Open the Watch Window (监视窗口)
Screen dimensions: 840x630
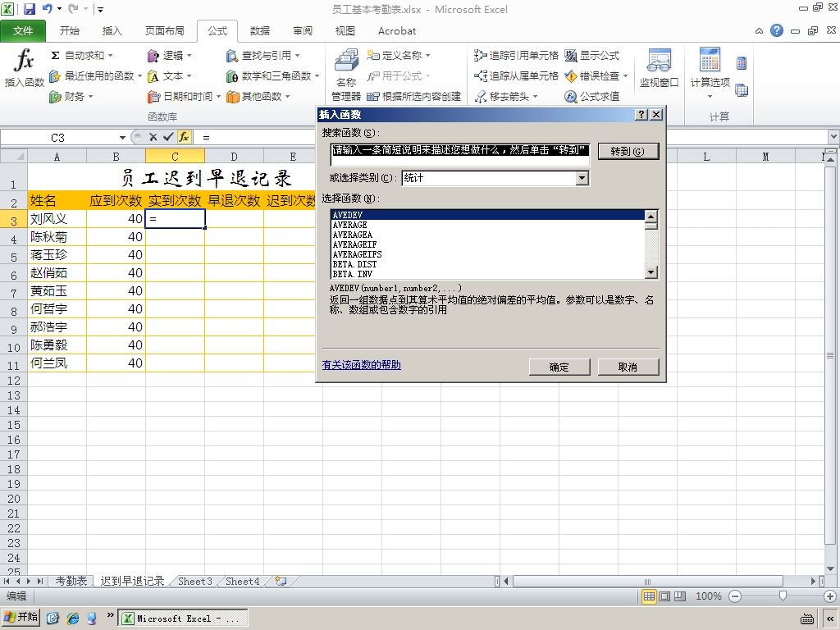click(x=659, y=68)
